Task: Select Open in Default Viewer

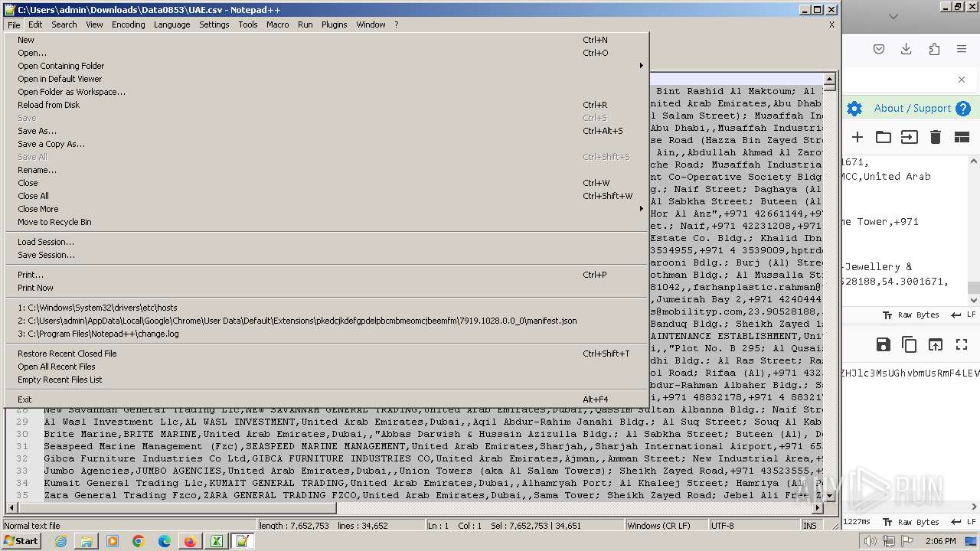Action: click(326, 79)
